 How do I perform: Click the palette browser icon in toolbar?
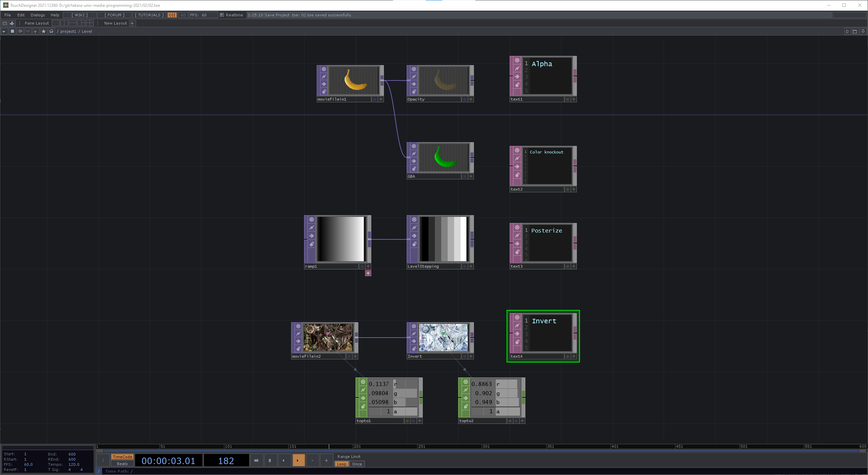[12, 23]
